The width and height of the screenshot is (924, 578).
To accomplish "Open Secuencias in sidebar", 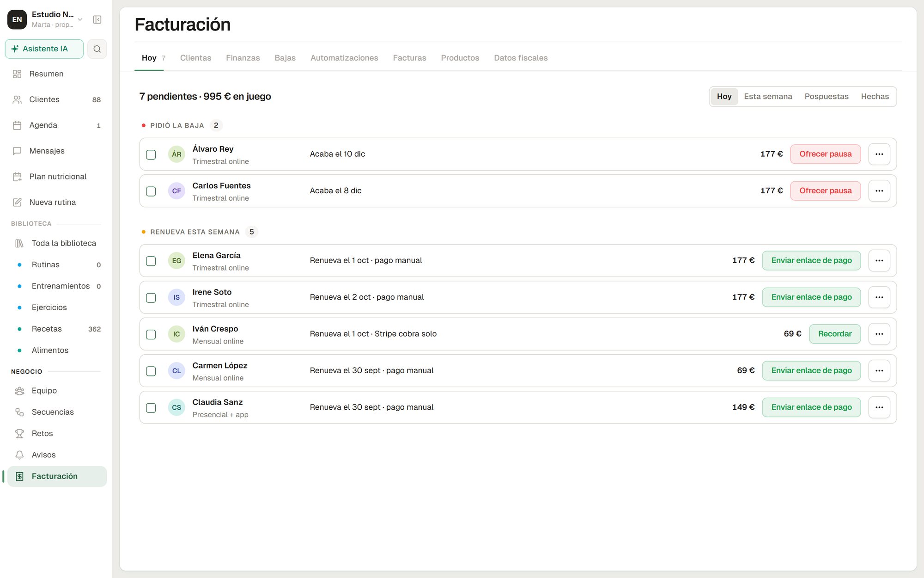I will pos(57,412).
